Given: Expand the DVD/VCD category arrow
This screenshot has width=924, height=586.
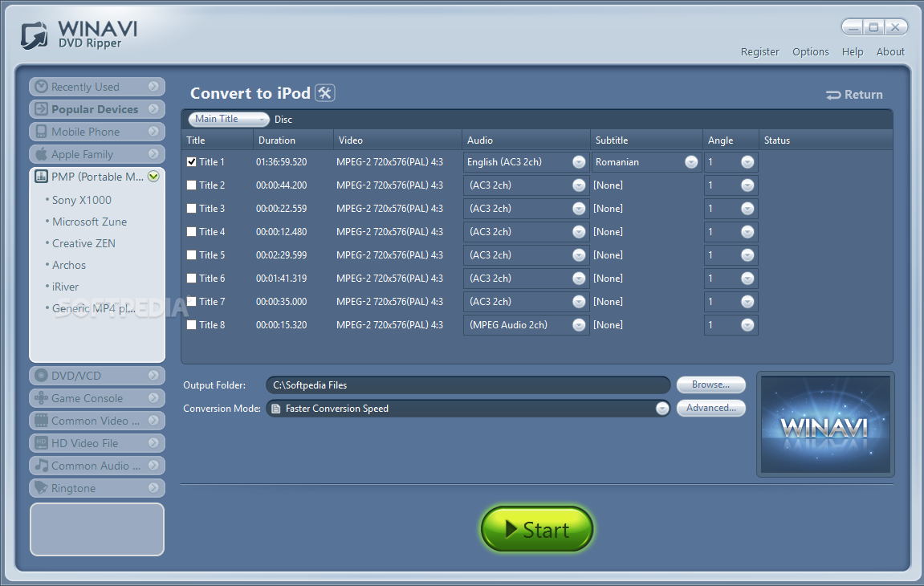Looking at the screenshot, I should [x=153, y=376].
